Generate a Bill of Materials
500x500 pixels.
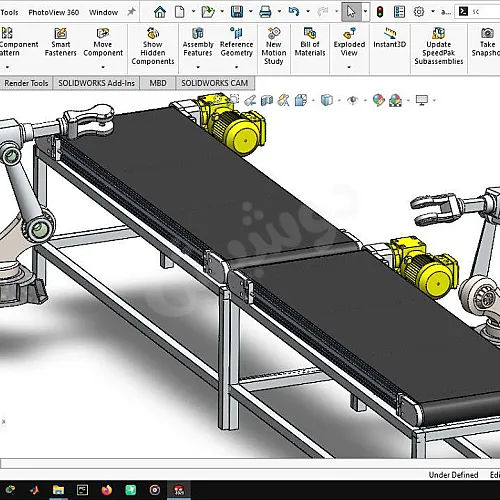310,42
